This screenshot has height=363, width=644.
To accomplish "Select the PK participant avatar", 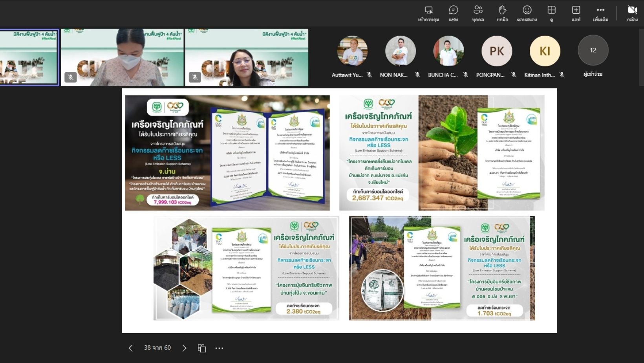I will (497, 51).
